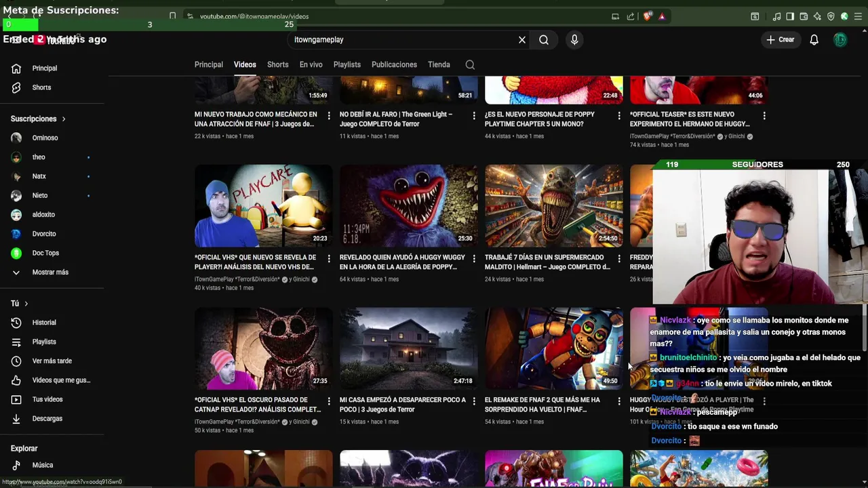Click the browser address bar URL
This screenshot has height=488, width=868.
254,16
